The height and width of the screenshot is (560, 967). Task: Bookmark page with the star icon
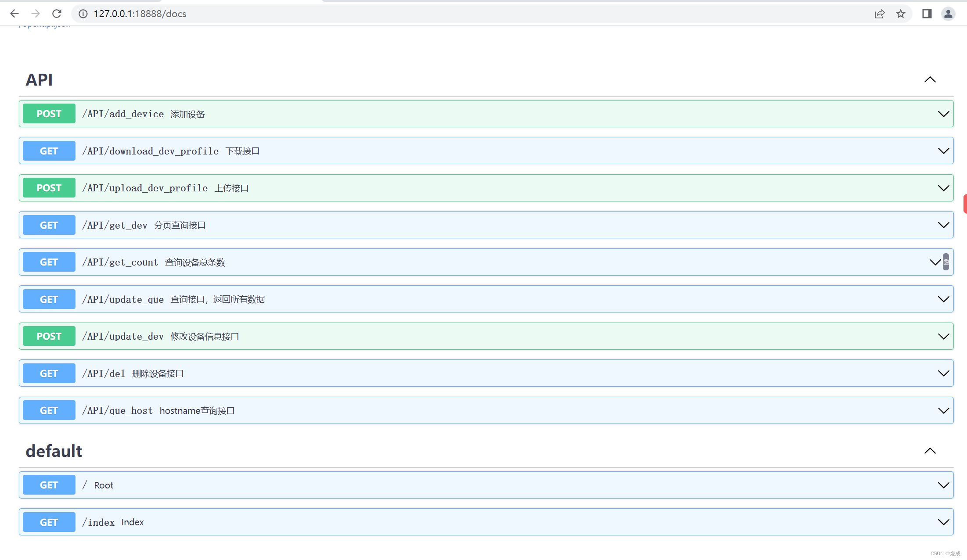tap(901, 14)
